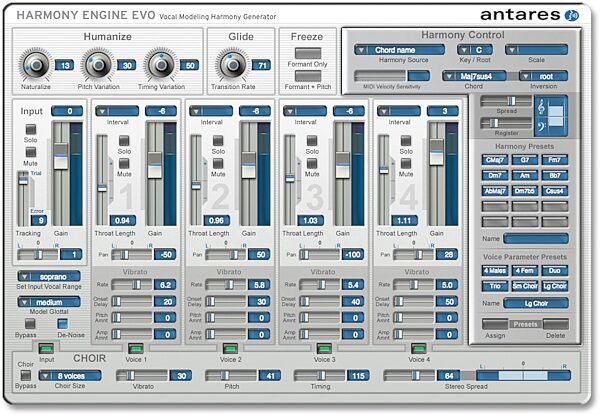Click the Delete presets button
Screen dimensions: 600x415
[555, 324]
